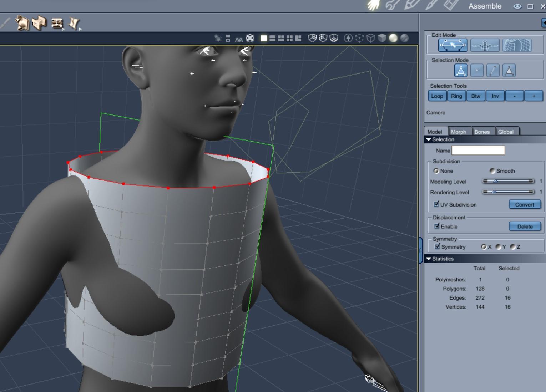Open the Render room film strip icon
The height and width of the screenshot is (392, 546).
[451, 5]
